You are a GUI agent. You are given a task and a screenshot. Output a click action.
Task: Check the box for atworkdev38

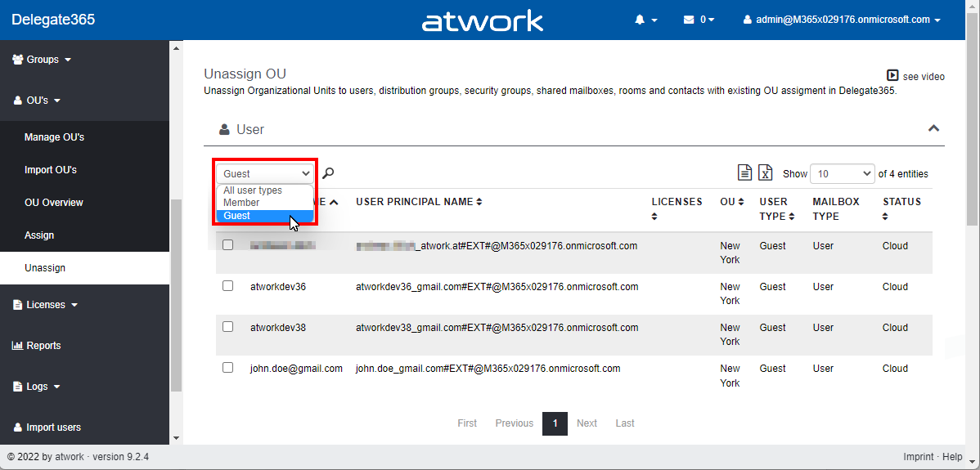tap(227, 326)
